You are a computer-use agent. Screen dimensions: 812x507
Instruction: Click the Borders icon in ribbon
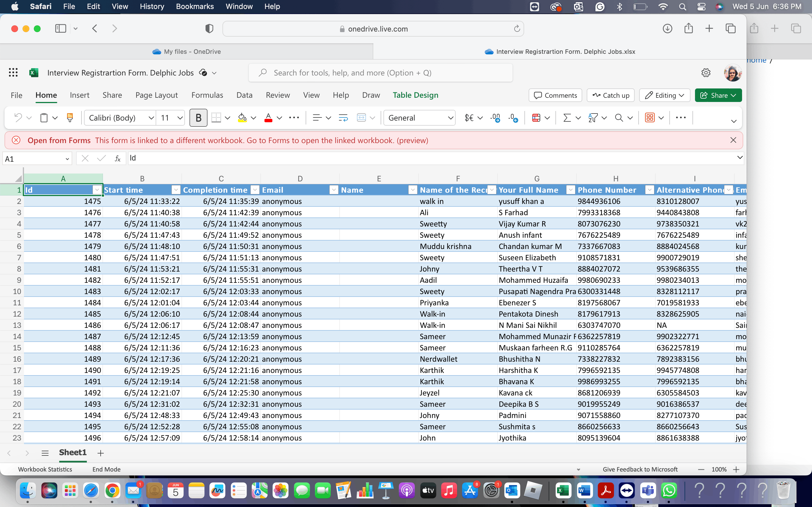[217, 118]
